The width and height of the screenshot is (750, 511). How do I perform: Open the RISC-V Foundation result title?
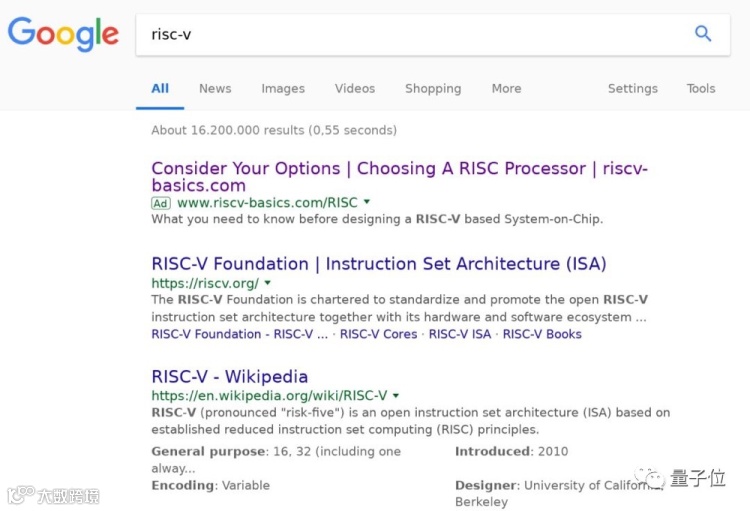click(379, 264)
